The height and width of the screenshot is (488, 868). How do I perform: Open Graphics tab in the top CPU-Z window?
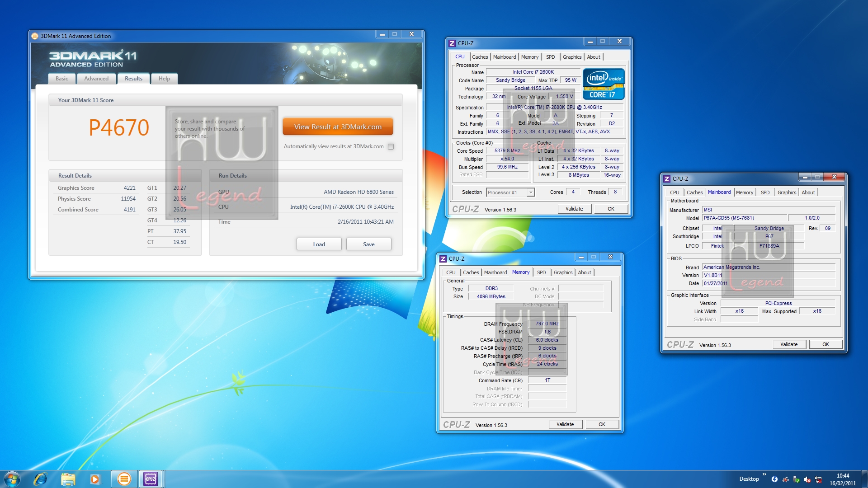[572, 57]
